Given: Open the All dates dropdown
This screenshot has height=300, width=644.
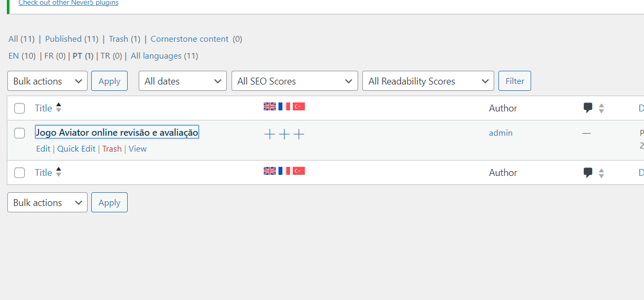Looking at the screenshot, I should point(182,81).
